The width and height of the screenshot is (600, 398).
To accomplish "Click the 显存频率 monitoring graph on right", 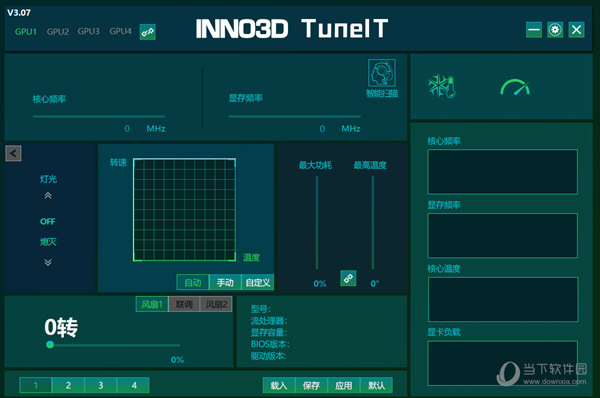I will [x=502, y=235].
